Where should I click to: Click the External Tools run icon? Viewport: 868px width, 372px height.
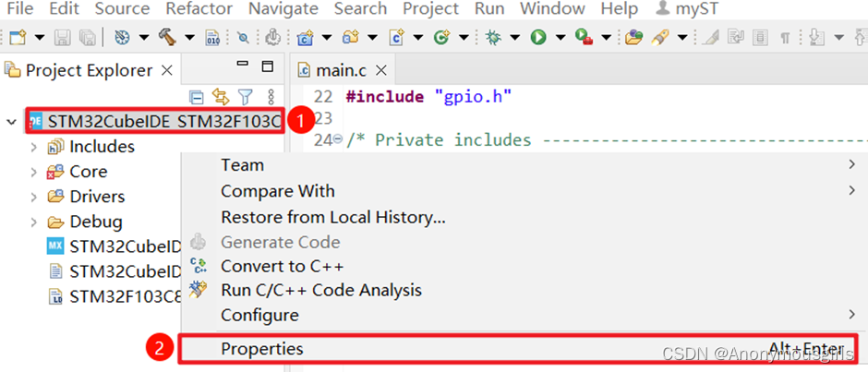[x=584, y=37]
